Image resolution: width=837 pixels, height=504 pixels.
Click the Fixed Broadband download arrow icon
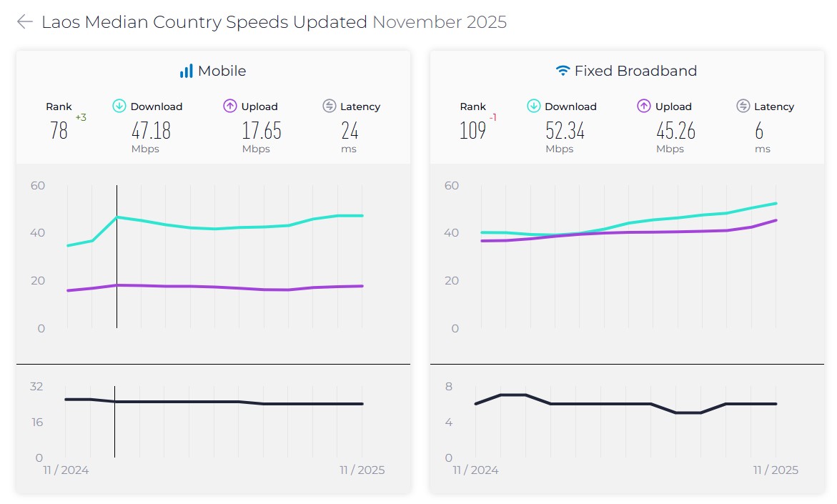(x=534, y=106)
